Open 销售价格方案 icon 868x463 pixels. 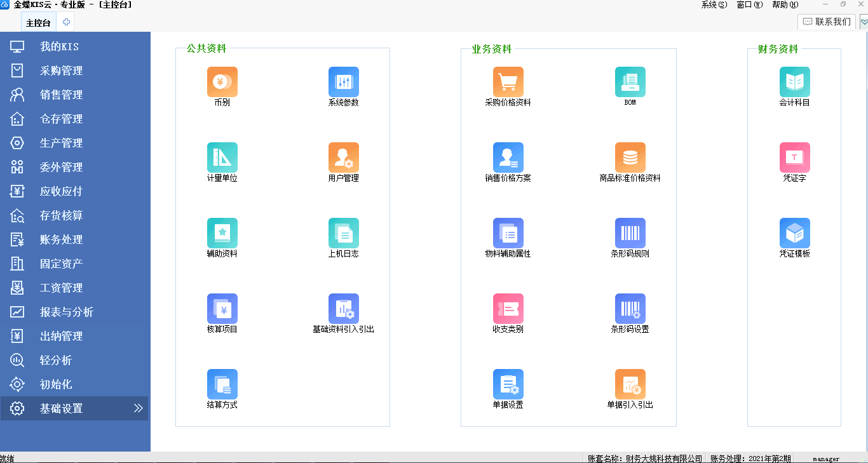pos(508,158)
